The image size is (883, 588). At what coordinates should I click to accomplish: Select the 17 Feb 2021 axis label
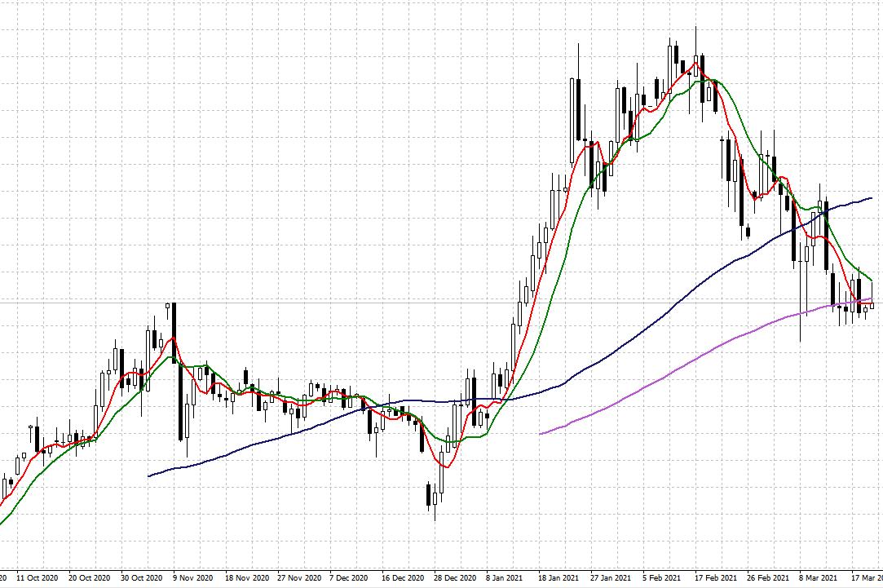[x=716, y=577]
